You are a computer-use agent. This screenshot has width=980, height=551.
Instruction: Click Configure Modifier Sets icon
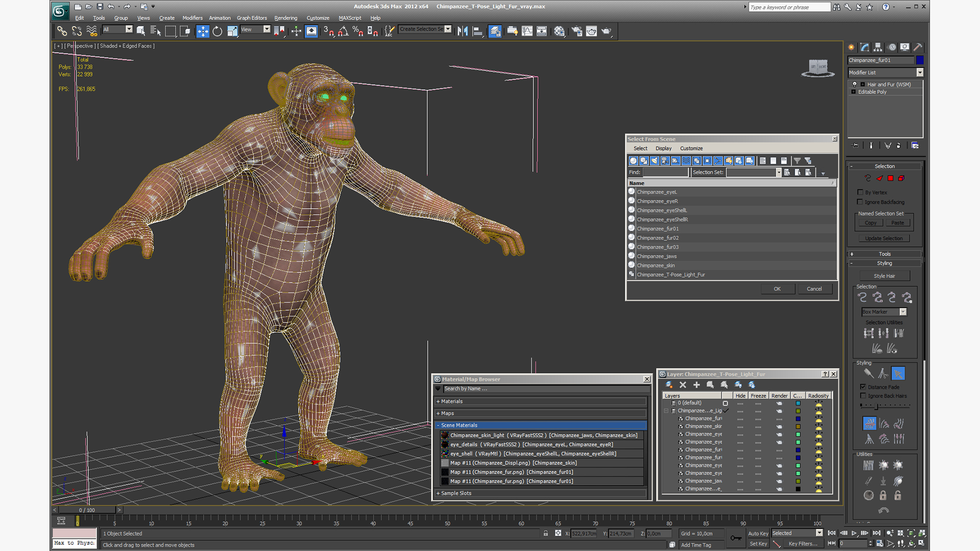tap(915, 146)
